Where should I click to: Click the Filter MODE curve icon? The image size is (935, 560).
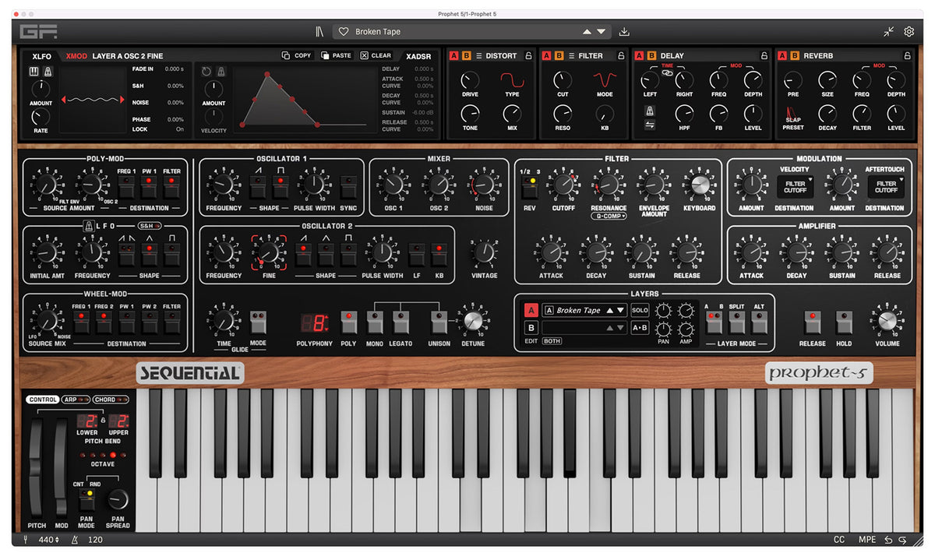(605, 79)
